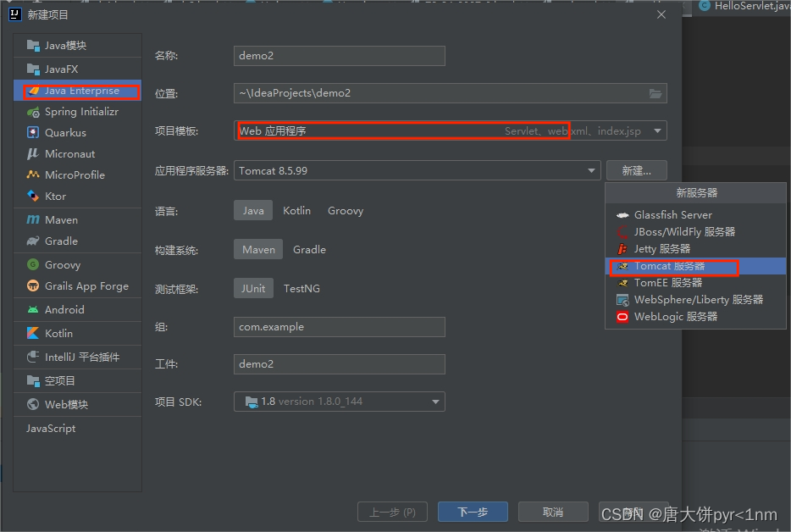The image size is (791, 532).
Task: Choose JBoss/WildFly 服务器 menu entry
Action: click(695, 232)
